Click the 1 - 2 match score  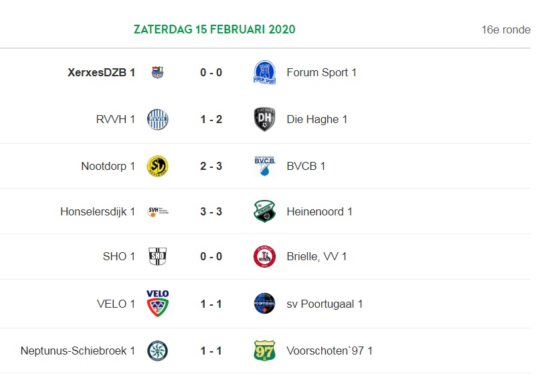[211, 119]
